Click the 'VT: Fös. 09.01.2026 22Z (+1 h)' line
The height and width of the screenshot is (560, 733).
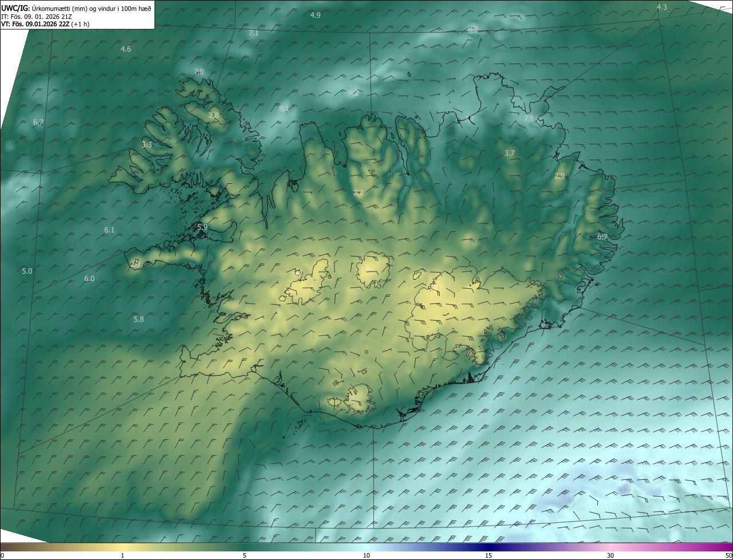coord(45,24)
